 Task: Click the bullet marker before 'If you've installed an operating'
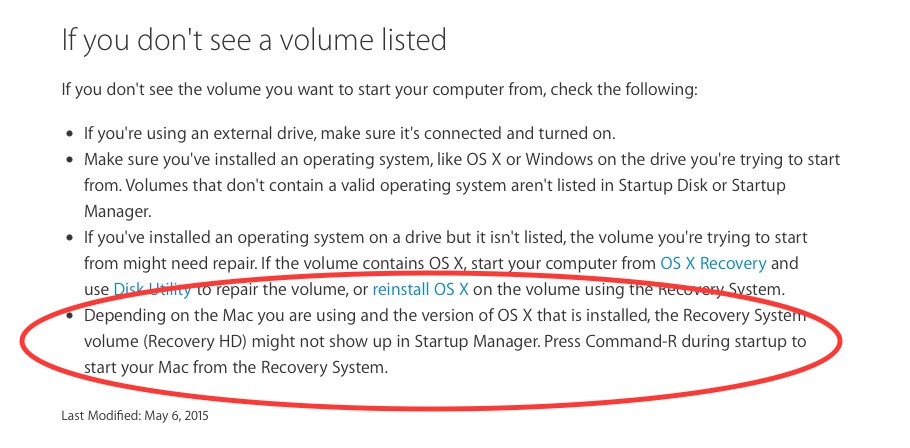click(68, 238)
